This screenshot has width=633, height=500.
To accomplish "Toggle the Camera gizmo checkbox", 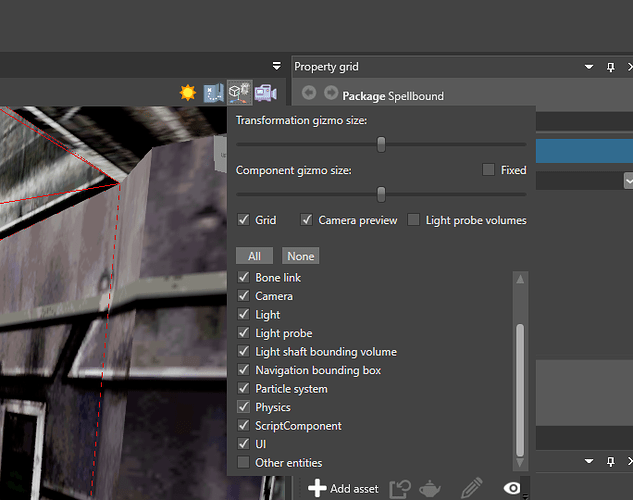I will (x=243, y=296).
